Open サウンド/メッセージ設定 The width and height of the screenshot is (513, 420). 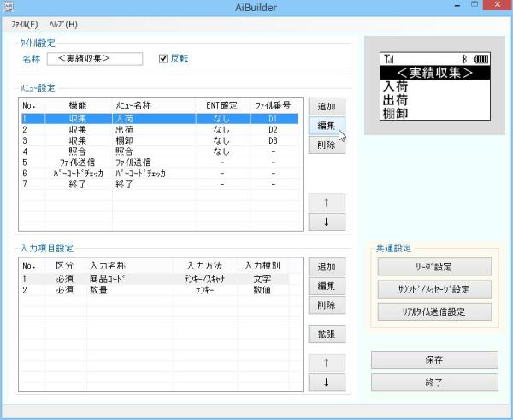coord(434,289)
